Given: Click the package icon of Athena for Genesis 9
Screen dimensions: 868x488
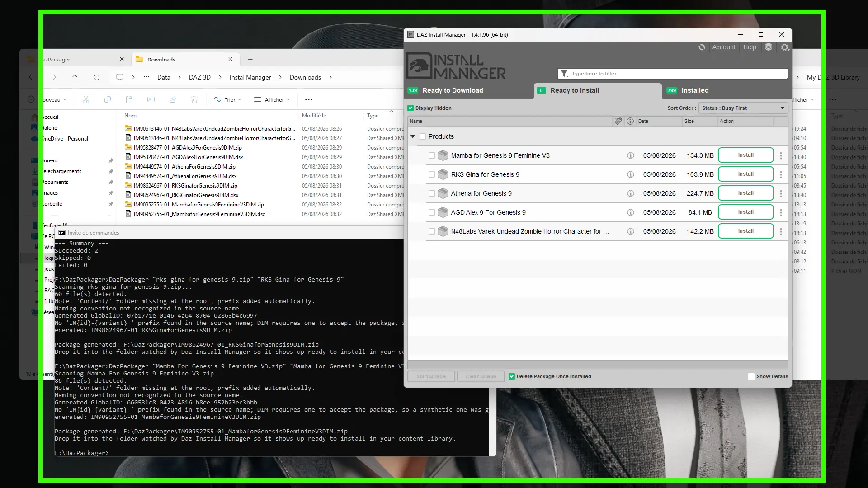Looking at the screenshot, I should coord(443,193).
